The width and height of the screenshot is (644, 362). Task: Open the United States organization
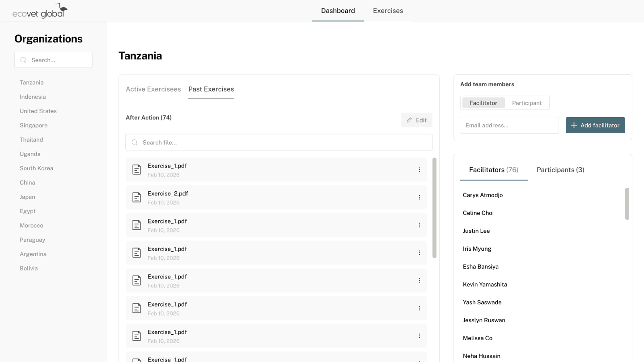click(x=38, y=111)
